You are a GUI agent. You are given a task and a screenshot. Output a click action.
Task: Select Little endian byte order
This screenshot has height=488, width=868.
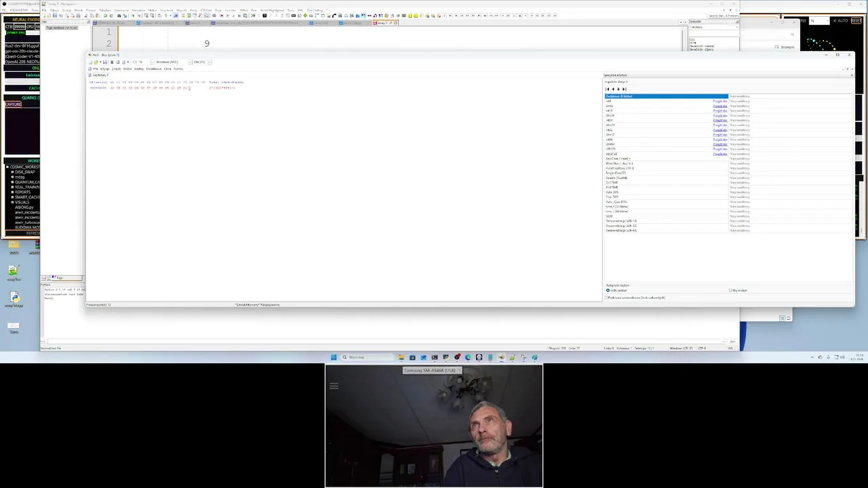click(617, 290)
